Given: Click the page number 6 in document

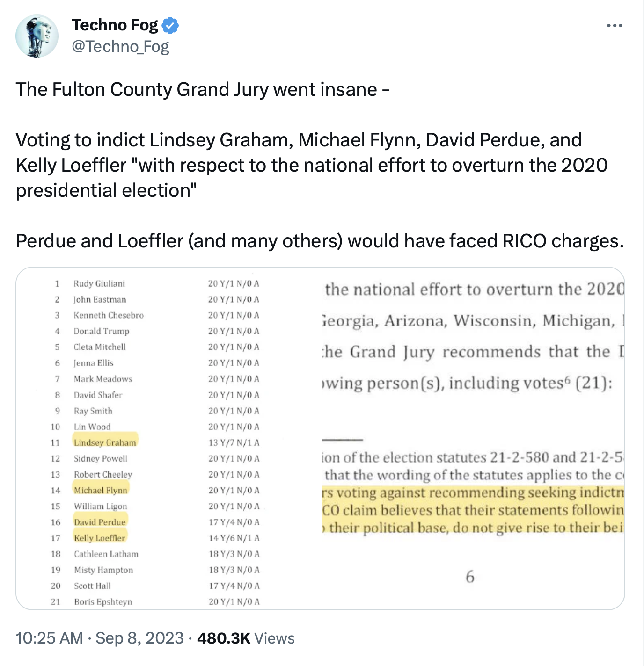Looking at the screenshot, I should coord(470,577).
